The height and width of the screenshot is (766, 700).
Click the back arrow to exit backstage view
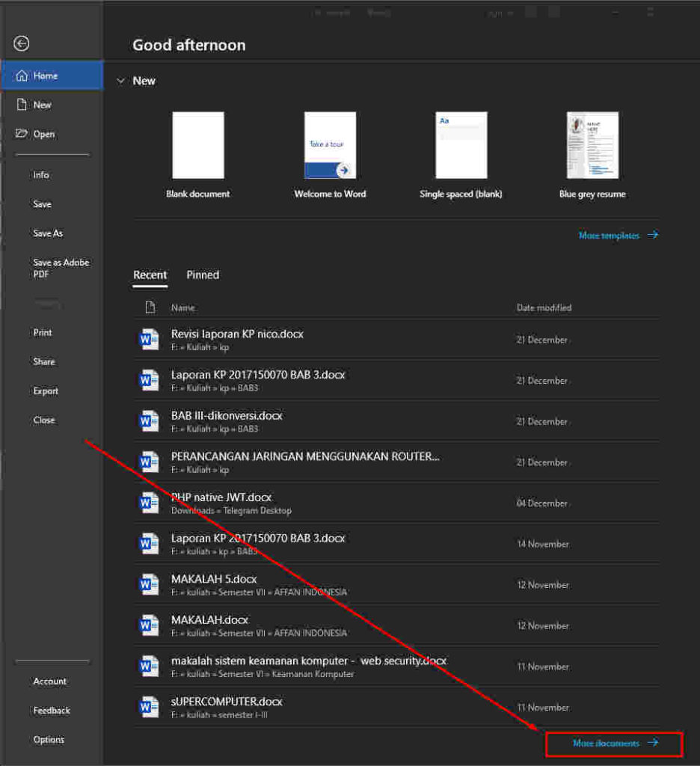coord(21,43)
